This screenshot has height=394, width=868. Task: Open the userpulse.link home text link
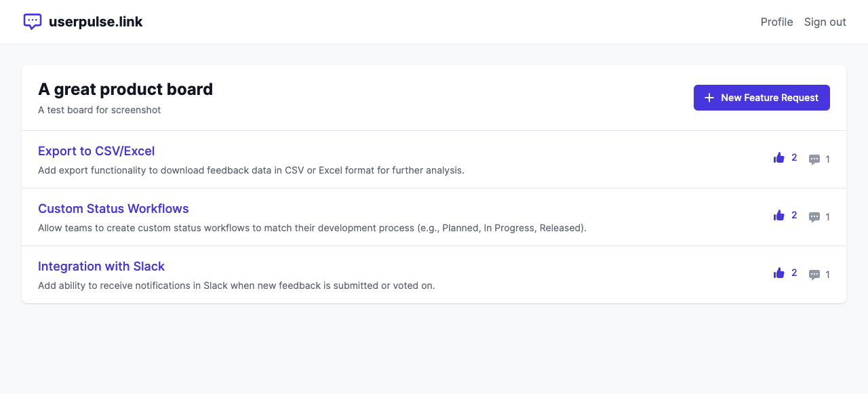tap(96, 22)
